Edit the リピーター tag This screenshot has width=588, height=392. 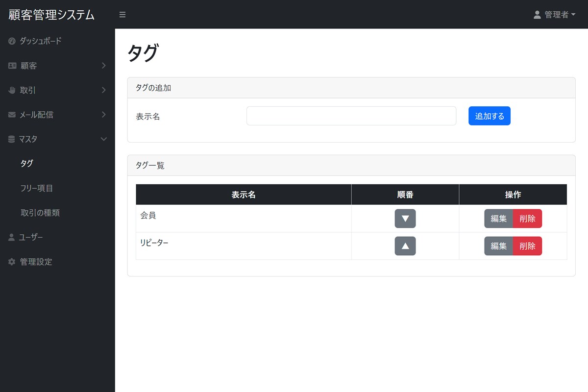pyautogui.click(x=498, y=246)
